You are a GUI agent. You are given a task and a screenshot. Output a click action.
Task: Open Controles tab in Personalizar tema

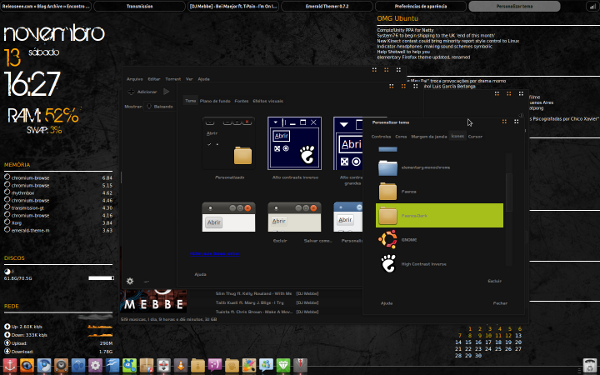tap(381, 137)
